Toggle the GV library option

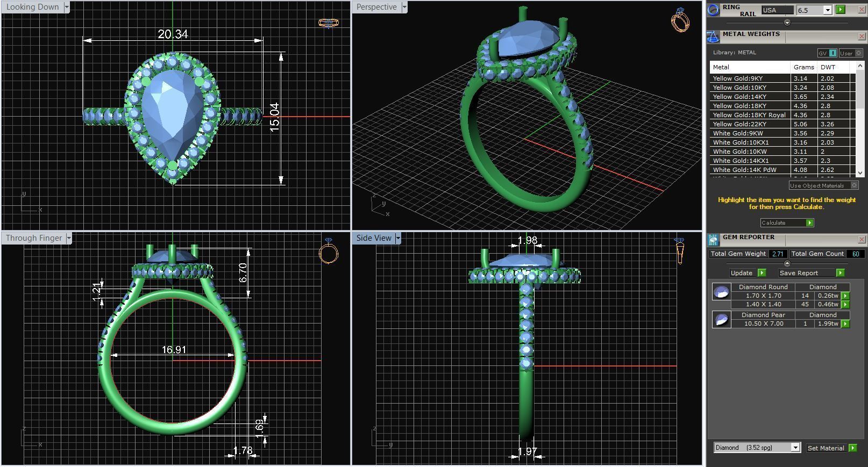tap(827, 53)
